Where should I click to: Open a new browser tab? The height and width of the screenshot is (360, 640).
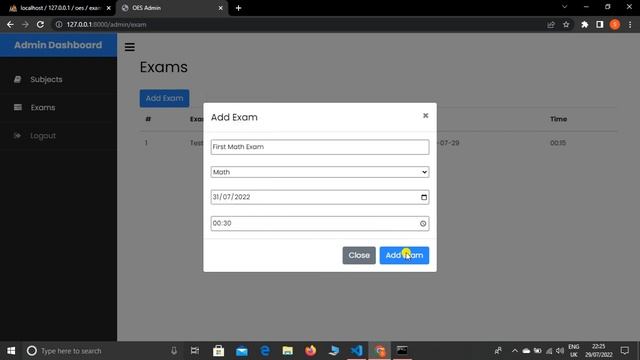pyautogui.click(x=238, y=8)
